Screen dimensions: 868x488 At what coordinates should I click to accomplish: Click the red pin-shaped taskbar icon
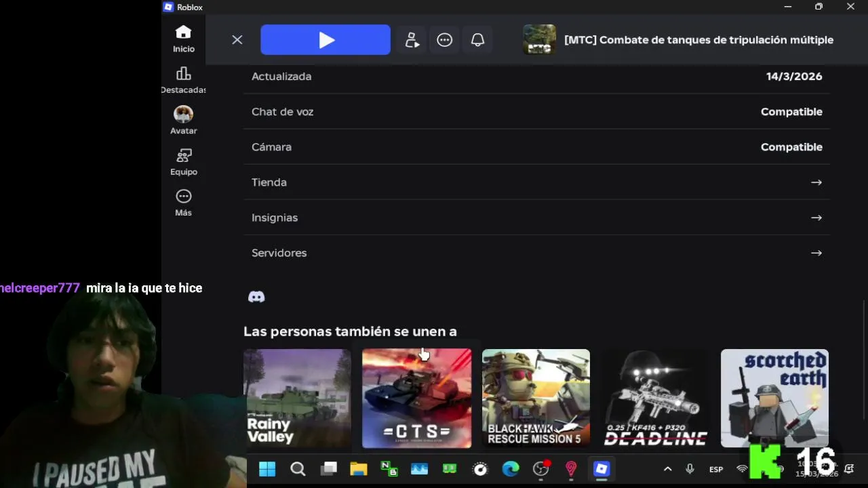[x=571, y=469]
